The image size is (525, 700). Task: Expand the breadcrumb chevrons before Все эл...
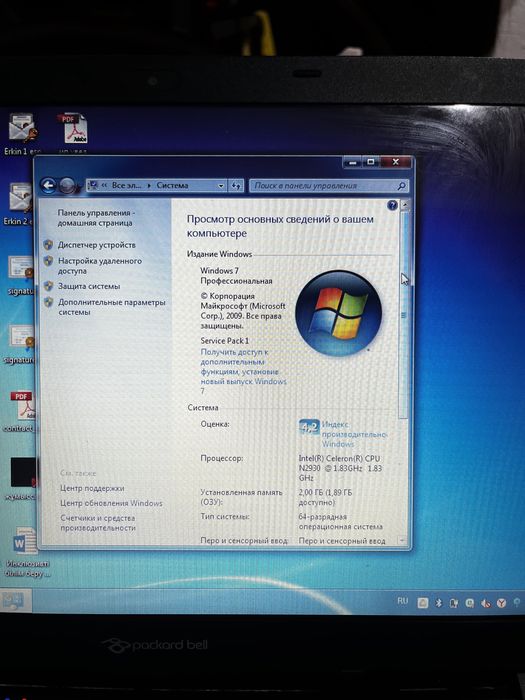pos(104,185)
